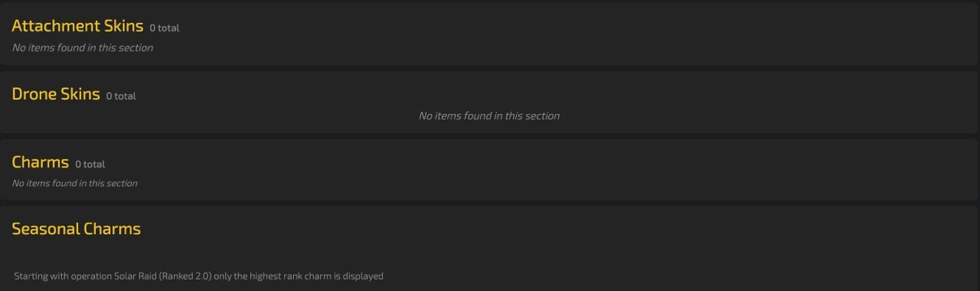This screenshot has width=980, height=291.
Task: Click the centered no items message in Drone Skins
Action: click(x=489, y=116)
